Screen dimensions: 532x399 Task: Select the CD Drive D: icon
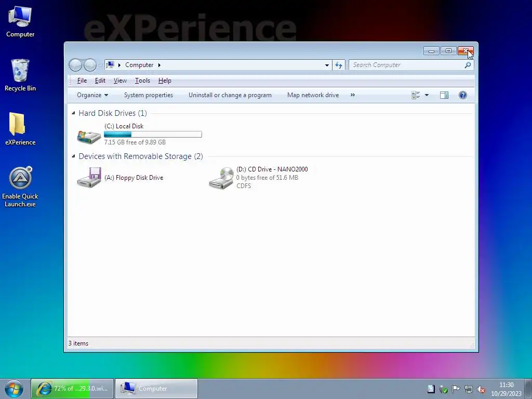221,178
